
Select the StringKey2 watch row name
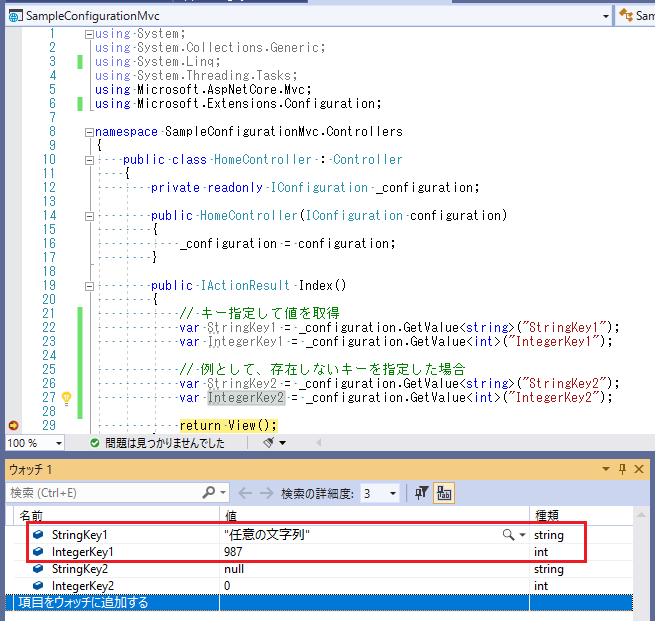click(79, 569)
